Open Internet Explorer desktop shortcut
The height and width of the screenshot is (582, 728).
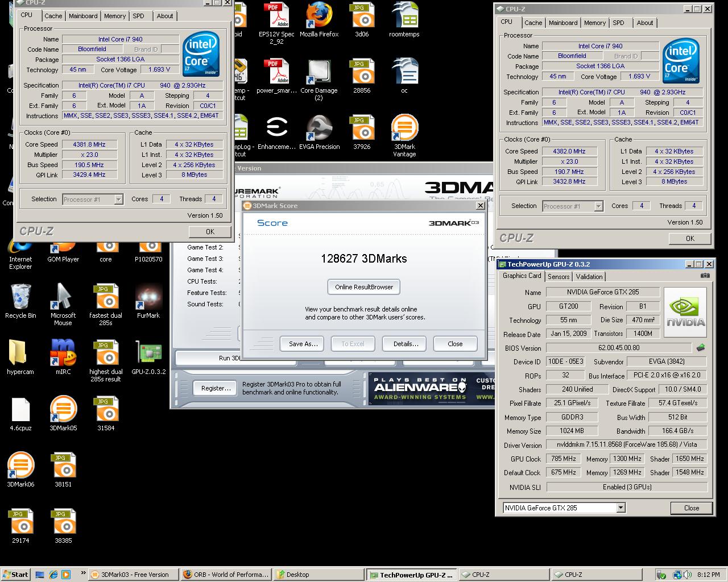click(20, 255)
